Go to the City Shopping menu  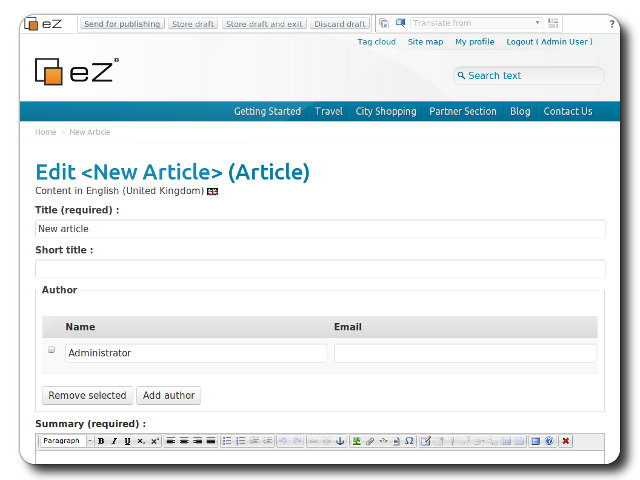tap(386, 112)
